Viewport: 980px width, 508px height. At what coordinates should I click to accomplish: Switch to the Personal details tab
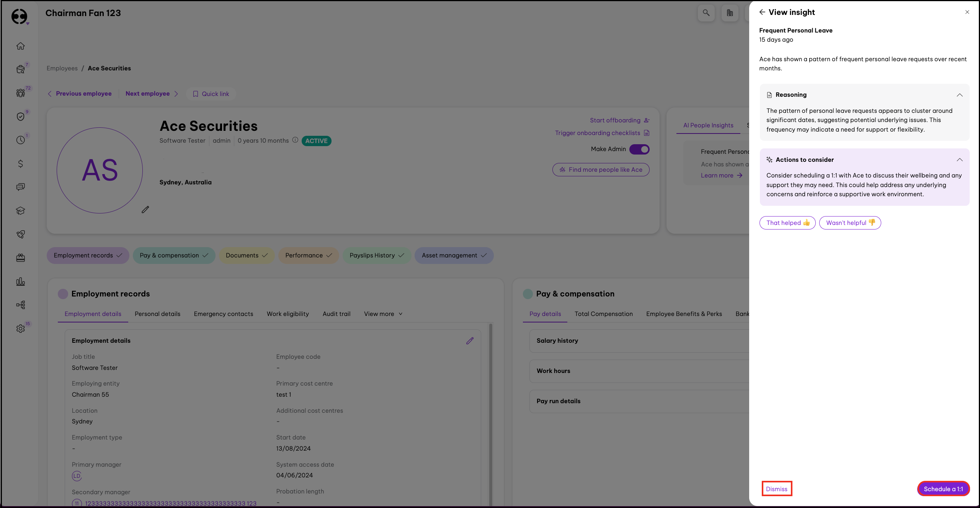pyautogui.click(x=157, y=314)
